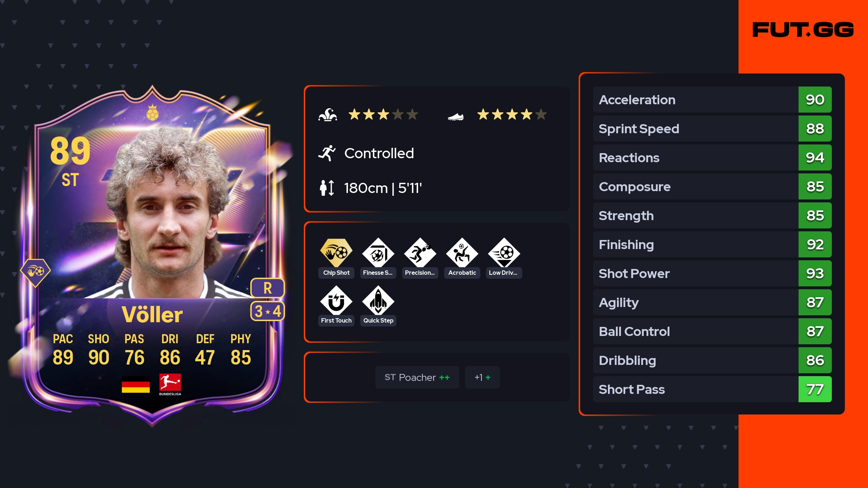Screen dimensions: 868x488
Task: Click the +1 additional roles badge
Action: (482, 377)
